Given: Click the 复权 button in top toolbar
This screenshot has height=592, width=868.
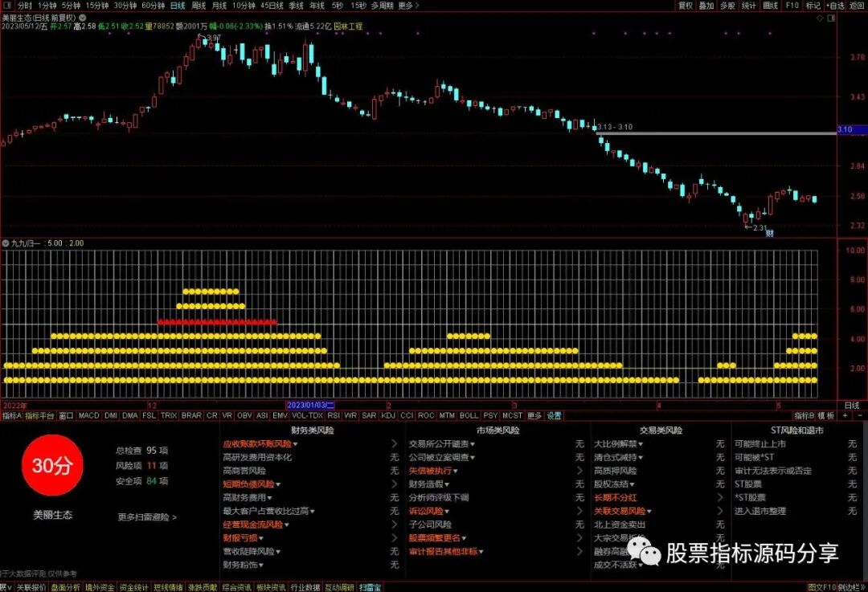Looking at the screenshot, I should 686,6.
